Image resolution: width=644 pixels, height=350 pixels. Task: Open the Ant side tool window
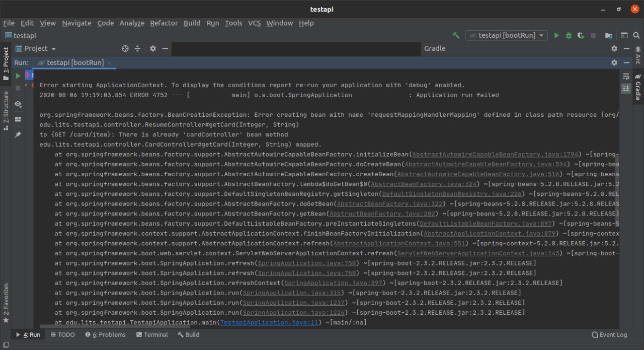(638, 55)
